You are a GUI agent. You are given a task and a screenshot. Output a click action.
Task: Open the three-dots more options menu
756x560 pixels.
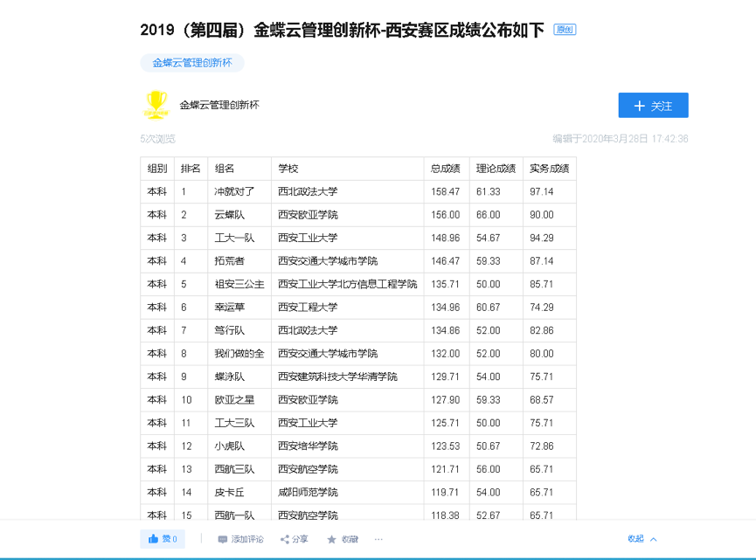(x=378, y=539)
